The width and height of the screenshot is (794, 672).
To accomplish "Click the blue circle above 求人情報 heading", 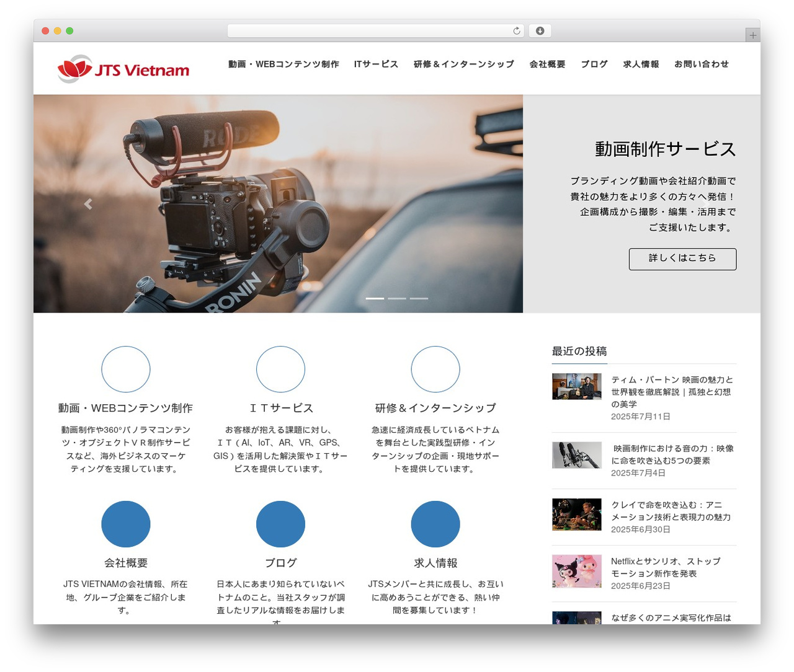I will pos(435,524).
